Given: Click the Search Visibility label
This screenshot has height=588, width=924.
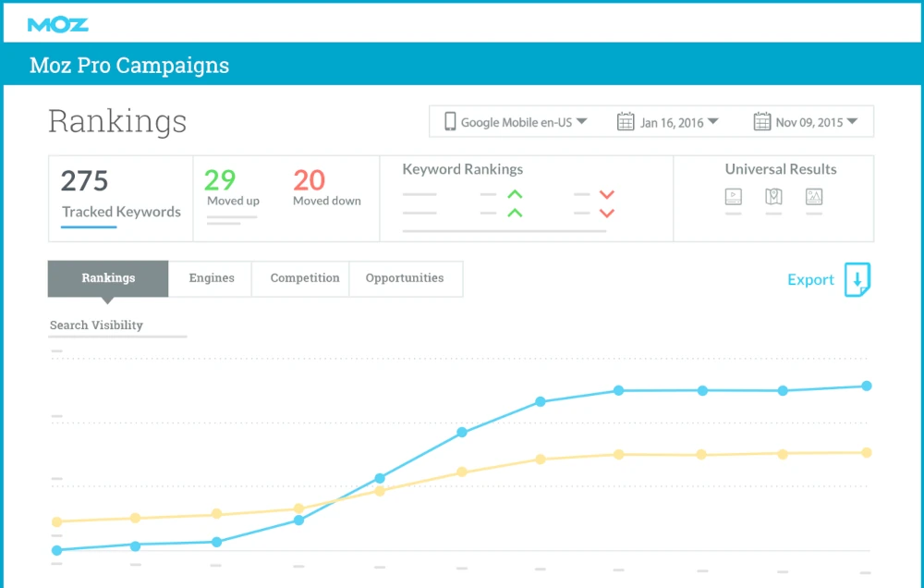Looking at the screenshot, I should tap(96, 325).
